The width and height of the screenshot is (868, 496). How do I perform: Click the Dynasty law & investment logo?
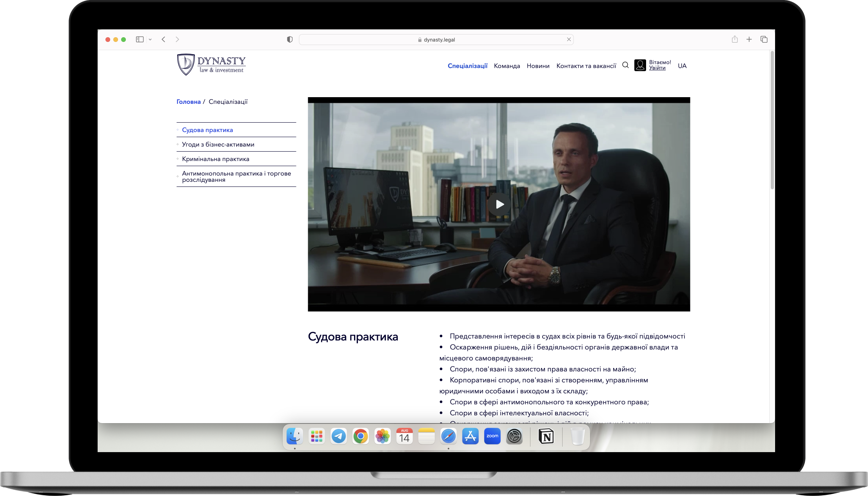(x=211, y=65)
